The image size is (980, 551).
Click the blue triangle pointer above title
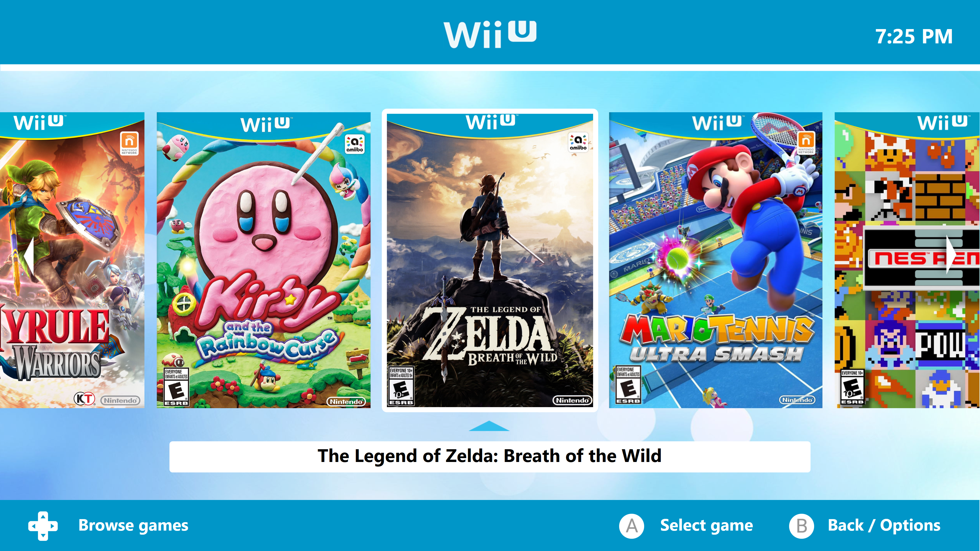point(489,426)
